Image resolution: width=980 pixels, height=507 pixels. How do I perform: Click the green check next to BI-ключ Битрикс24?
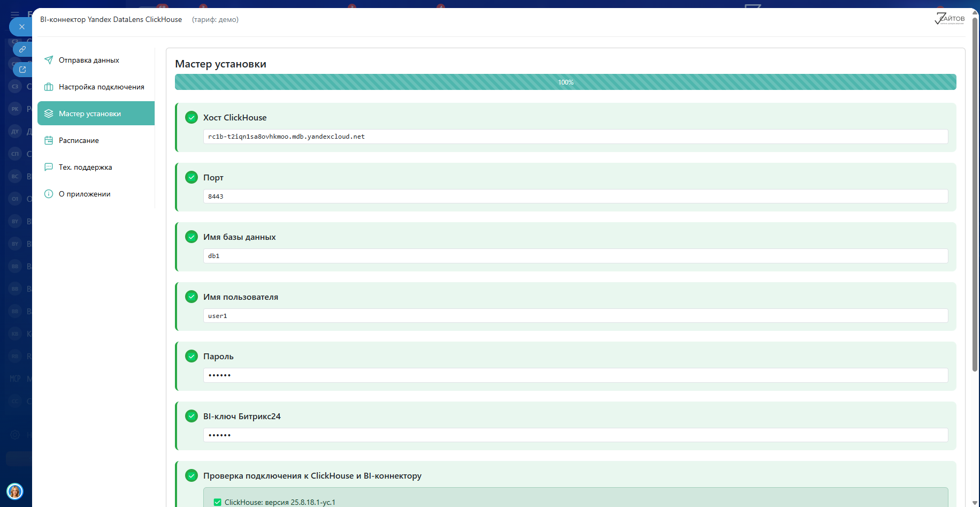pyautogui.click(x=192, y=416)
